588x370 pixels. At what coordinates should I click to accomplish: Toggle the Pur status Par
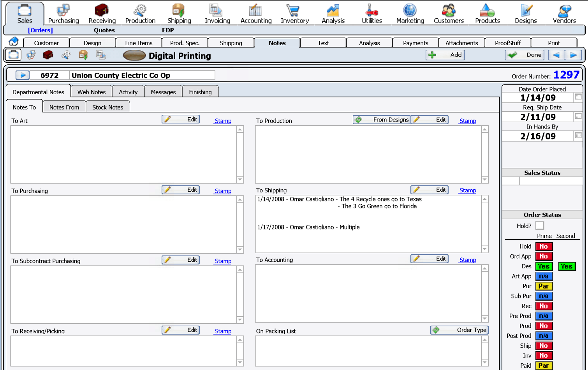544,286
